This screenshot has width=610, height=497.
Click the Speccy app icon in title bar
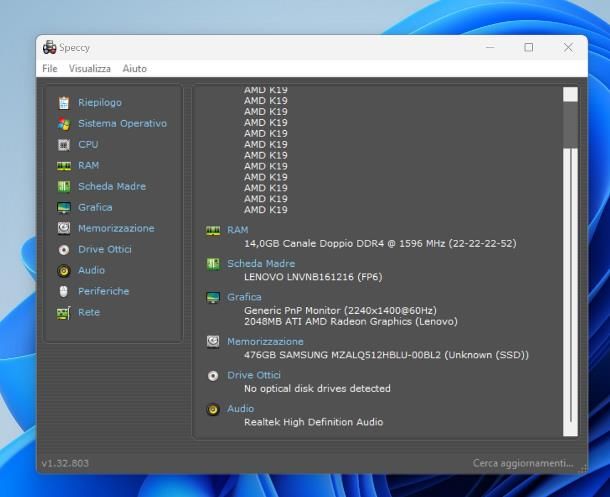49,47
